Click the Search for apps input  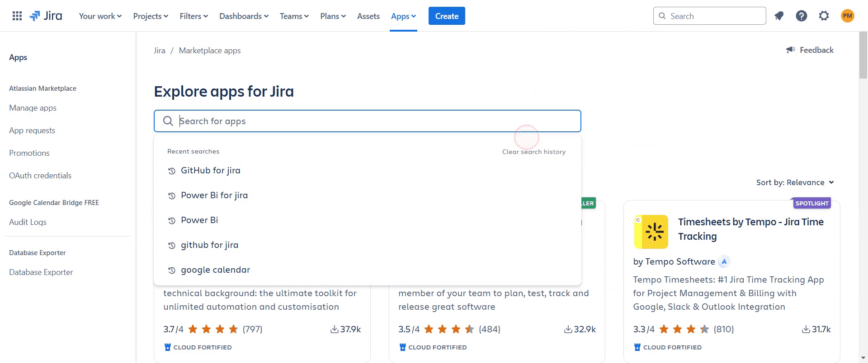tap(368, 121)
